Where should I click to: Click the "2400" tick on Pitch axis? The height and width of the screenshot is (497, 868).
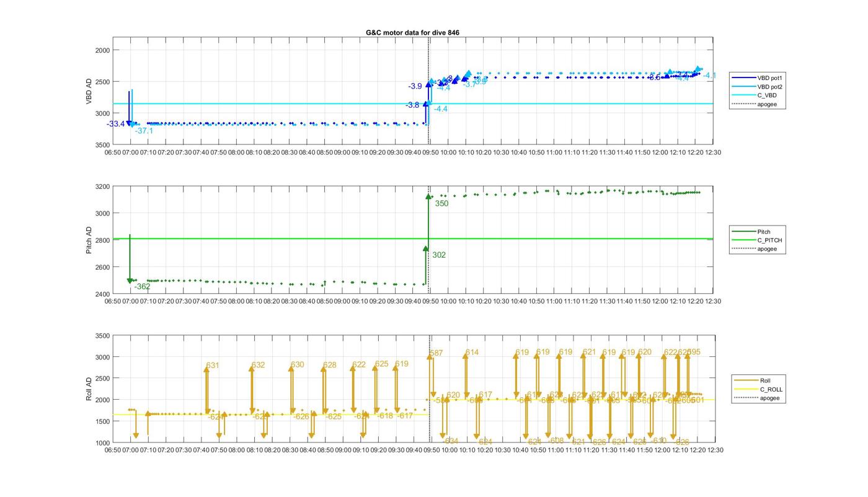tap(102, 294)
